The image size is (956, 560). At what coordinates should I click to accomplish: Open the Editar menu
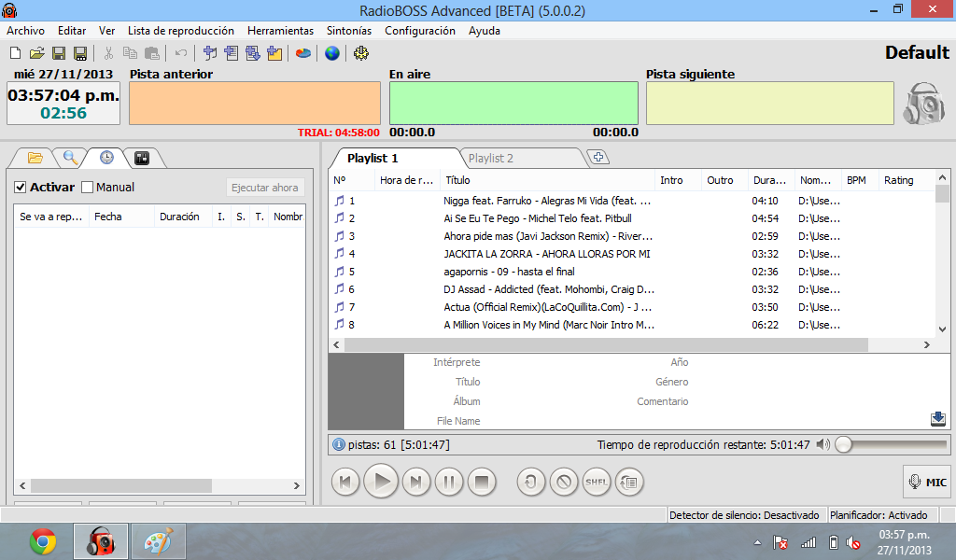click(71, 31)
